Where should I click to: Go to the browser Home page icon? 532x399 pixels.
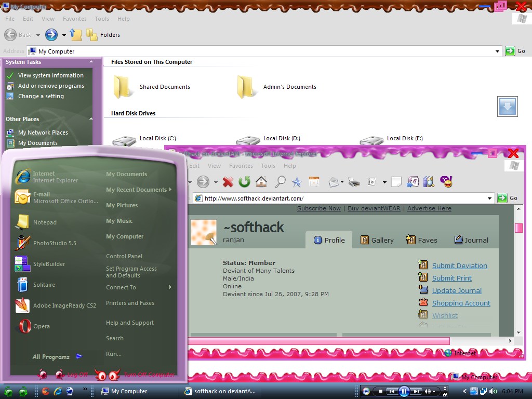click(x=261, y=182)
